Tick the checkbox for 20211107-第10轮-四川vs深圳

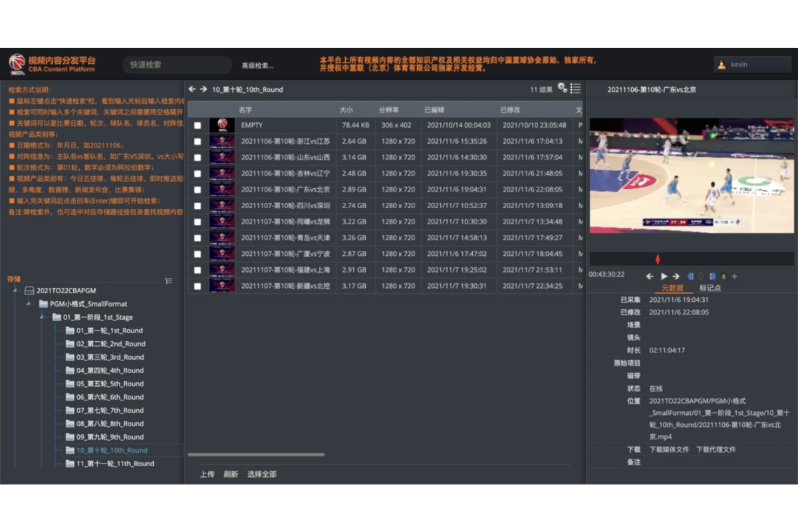pos(198,206)
